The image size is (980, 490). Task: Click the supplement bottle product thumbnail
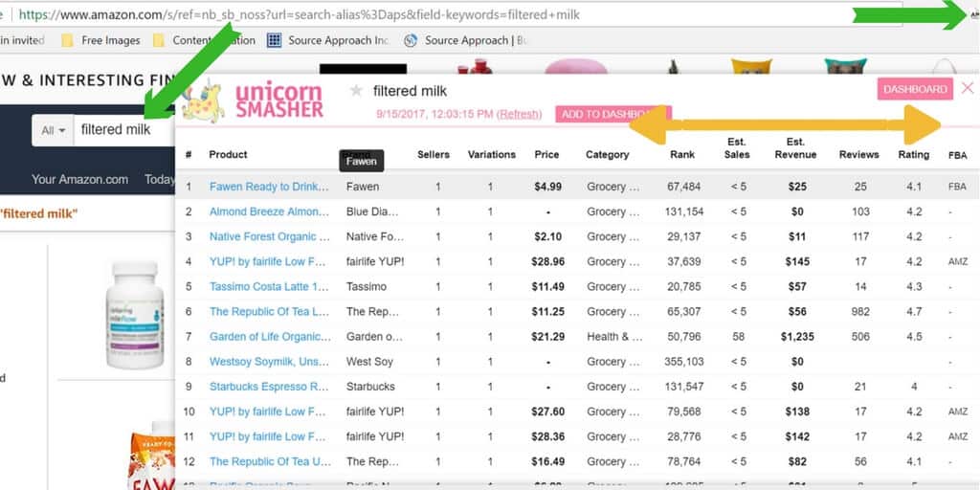pos(134,314)
